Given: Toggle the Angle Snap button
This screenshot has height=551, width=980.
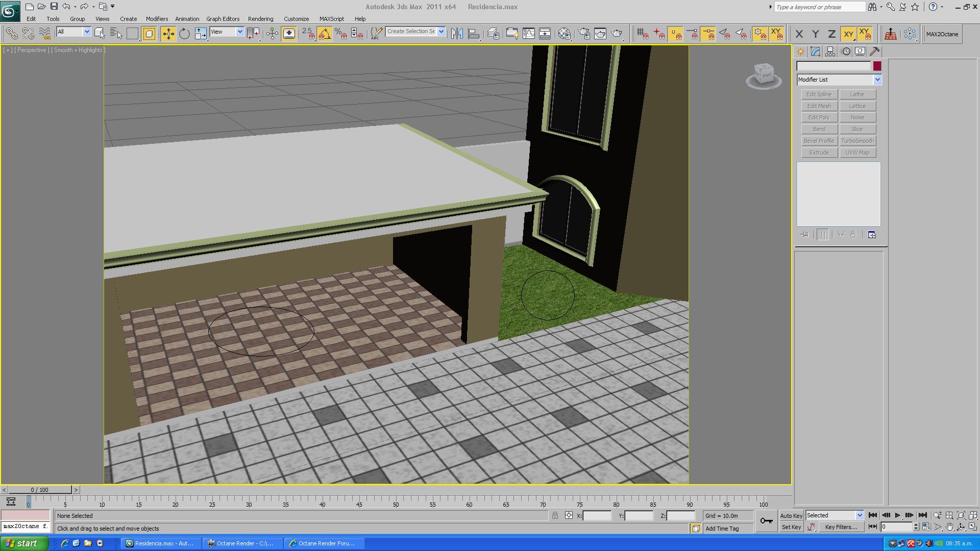Looking at the screenshot, I should click(325, 34).
